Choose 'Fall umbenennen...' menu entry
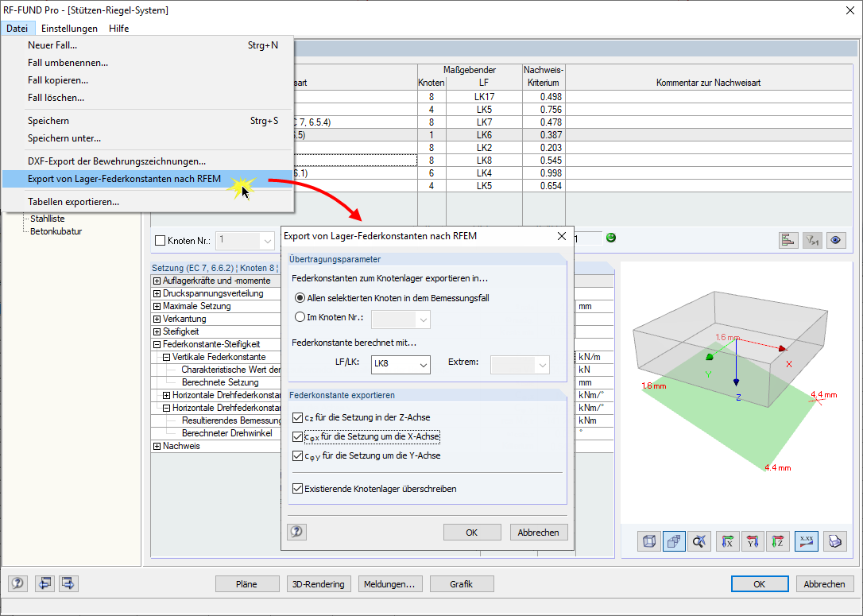 pos(148,63)
